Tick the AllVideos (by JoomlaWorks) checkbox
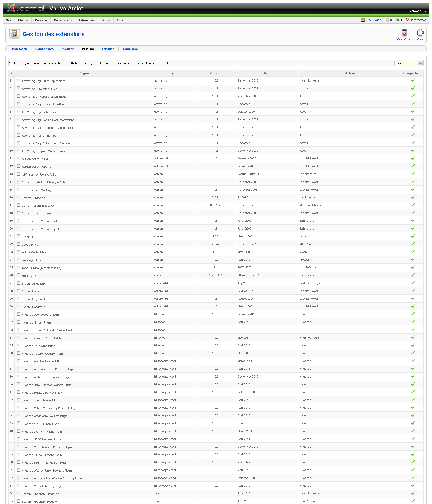The width and height of the screenshot is (432, 504). tap(18, 174)
